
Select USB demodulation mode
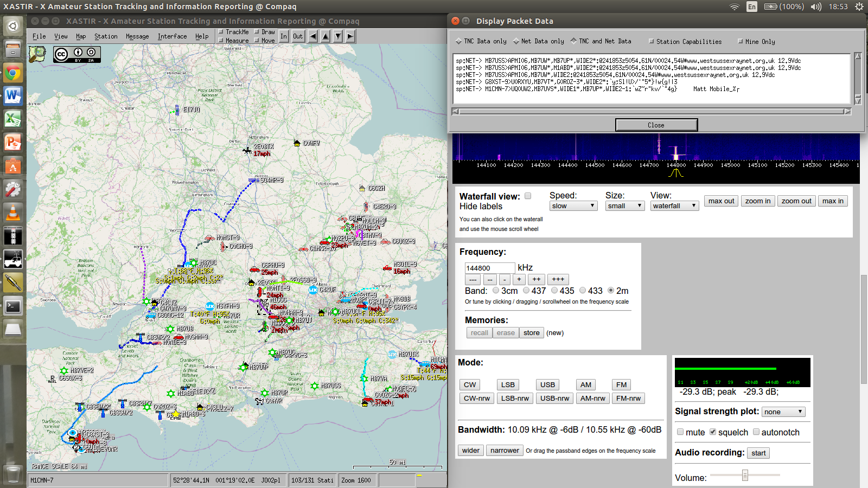[x=547, y=385]
